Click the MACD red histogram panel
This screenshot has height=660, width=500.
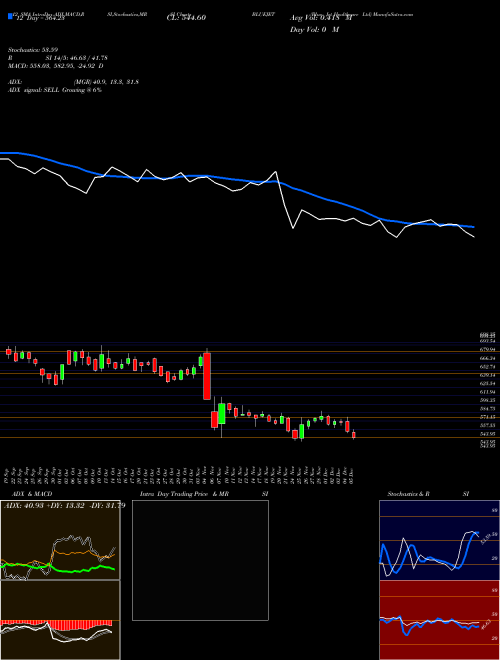tap(60, 620)
